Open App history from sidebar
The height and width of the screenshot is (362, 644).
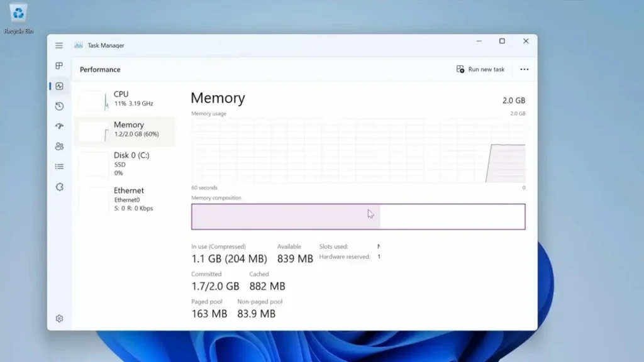[59, 106]
